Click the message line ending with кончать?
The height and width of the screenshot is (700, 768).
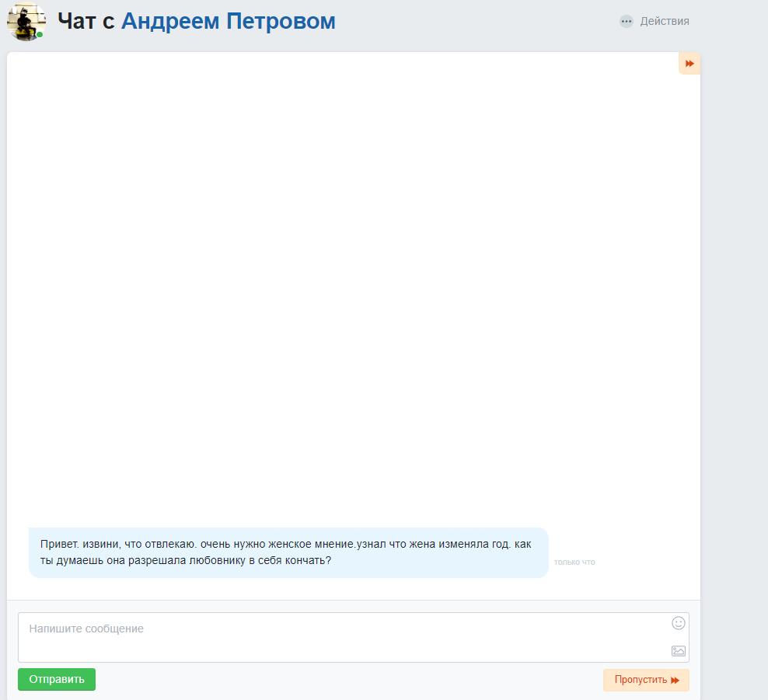(x=186, y=560)
